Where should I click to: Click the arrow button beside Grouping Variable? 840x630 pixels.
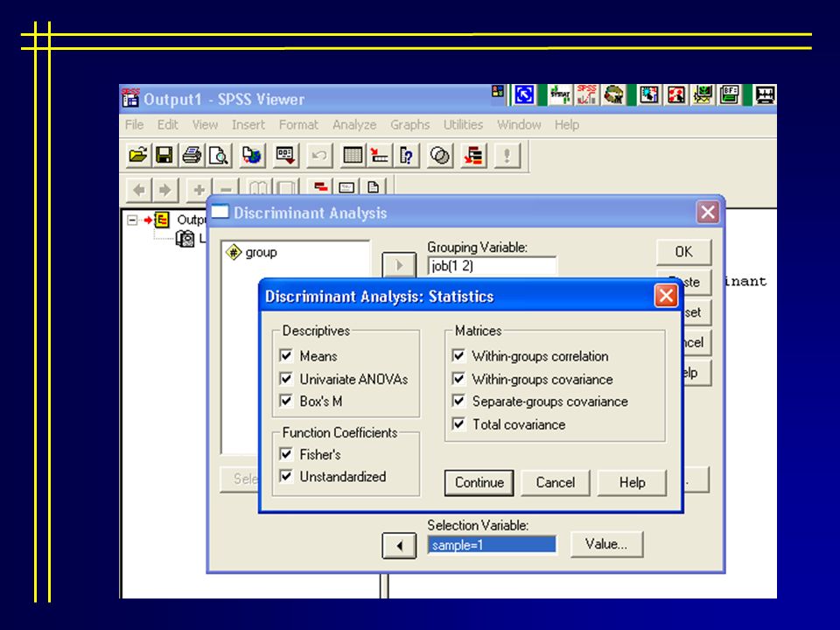[399, 264]
